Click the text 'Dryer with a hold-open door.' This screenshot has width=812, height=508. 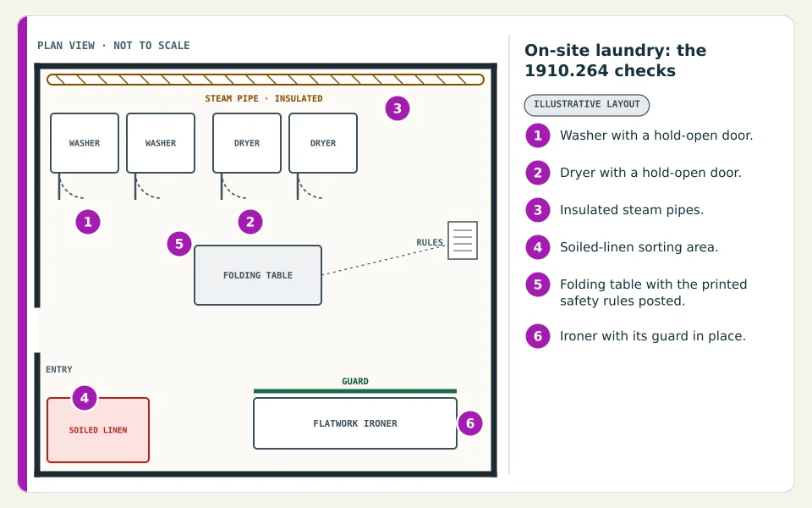650,173
